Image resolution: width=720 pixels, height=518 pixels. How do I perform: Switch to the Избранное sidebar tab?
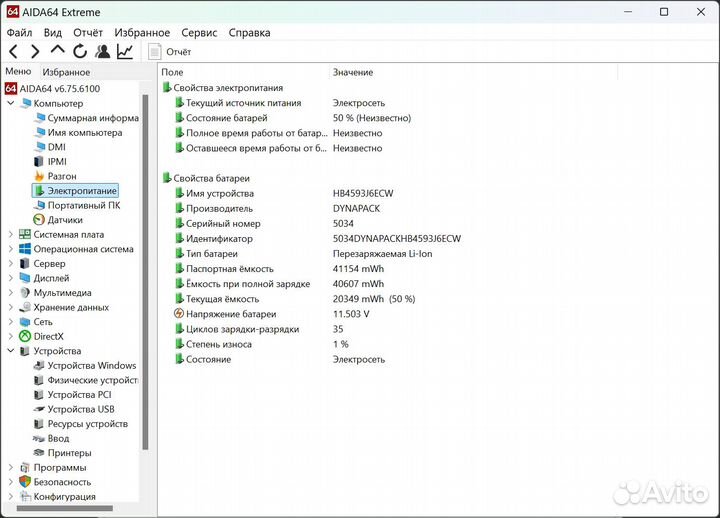[x=66, y=72]
